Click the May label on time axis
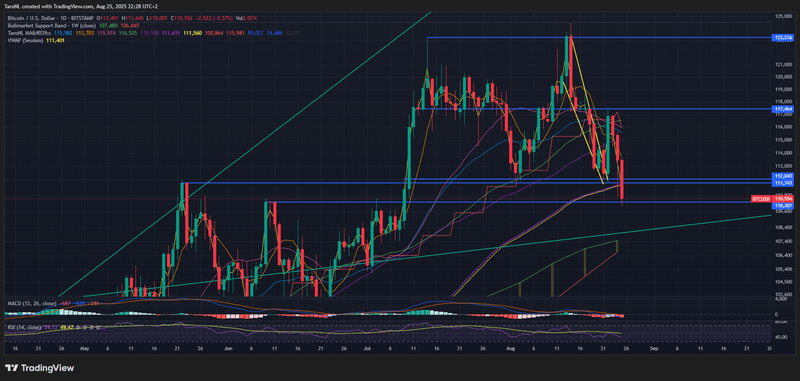This screenshot has height=381, width=800. [x=85, y=348]
